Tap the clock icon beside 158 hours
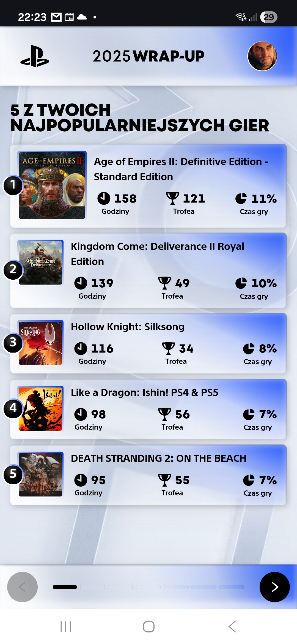Image resolution: width=297 pixels, height=644 pixels. tap(104, 198)
